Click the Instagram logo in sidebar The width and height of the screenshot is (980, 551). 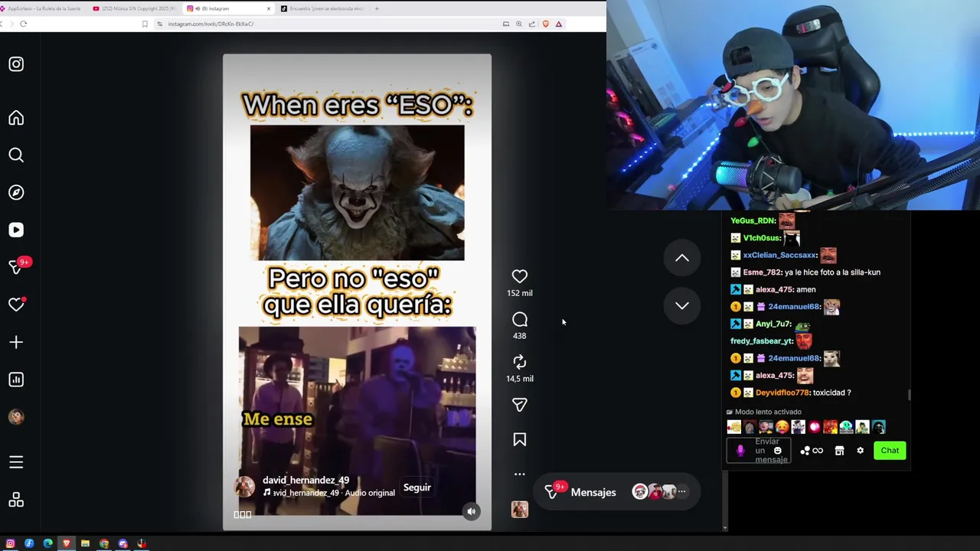[x=16, y=64]
